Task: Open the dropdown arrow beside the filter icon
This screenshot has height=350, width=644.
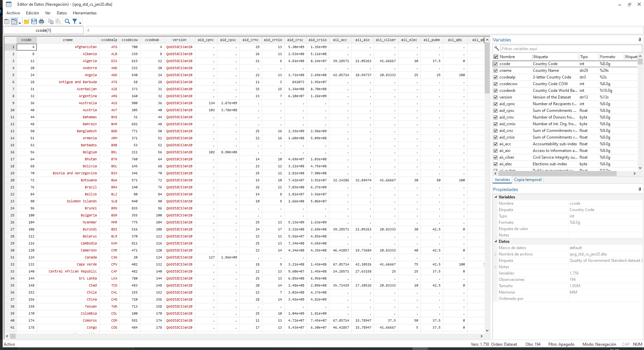Action: pos(80,23)
